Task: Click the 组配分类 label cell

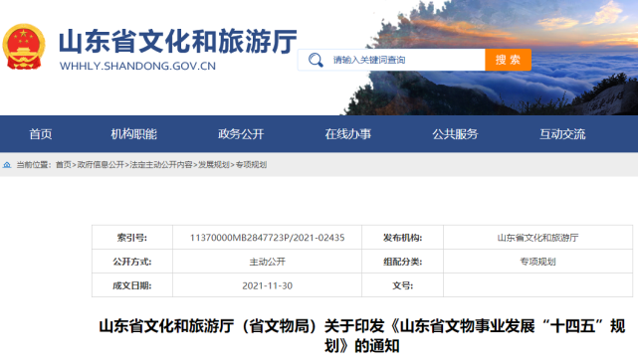Action: 402,262
